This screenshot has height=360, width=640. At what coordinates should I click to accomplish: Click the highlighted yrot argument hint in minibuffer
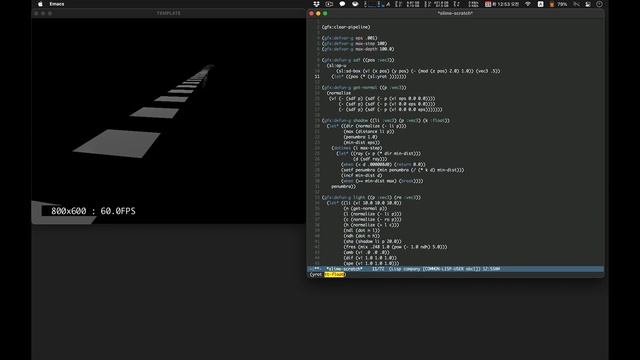[335, 275]
